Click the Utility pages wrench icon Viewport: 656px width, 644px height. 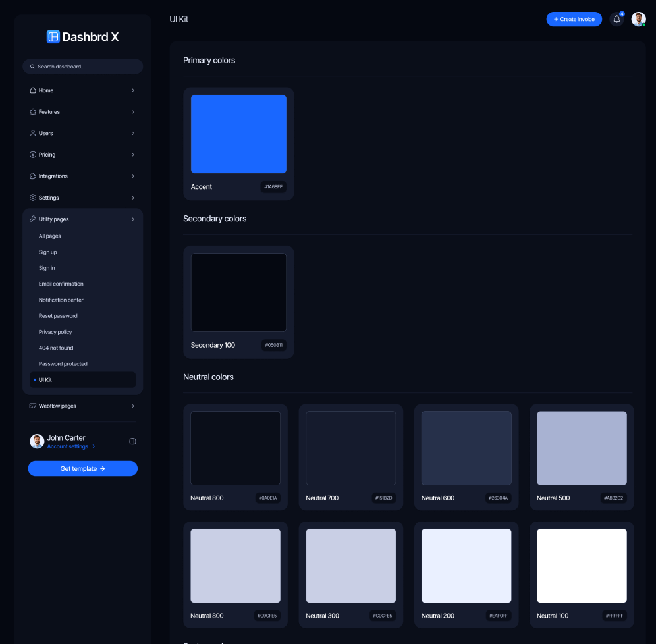pyautogui.click(x=33, y=219)
